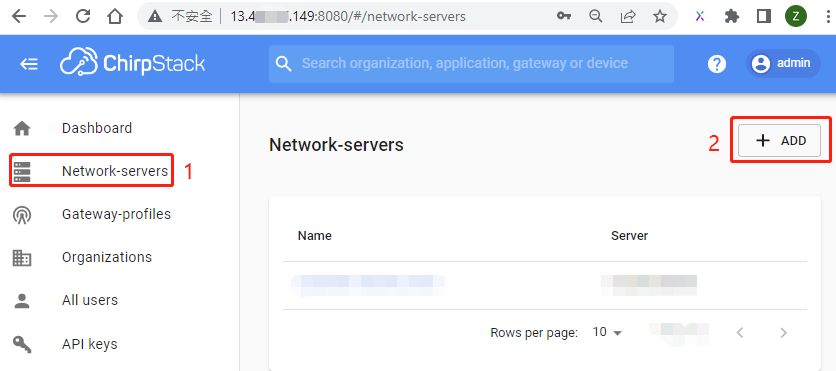The width and height of the screenshot is (836, 371).
Task: Open the admin user menu
Action: click(x=783, y=63)
